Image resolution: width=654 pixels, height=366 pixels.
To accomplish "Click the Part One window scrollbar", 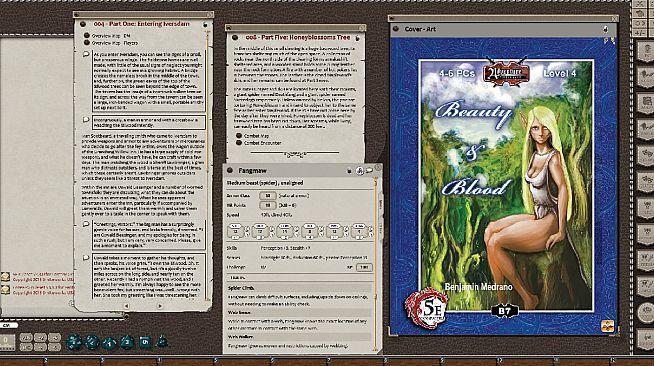I will point(207,166).
